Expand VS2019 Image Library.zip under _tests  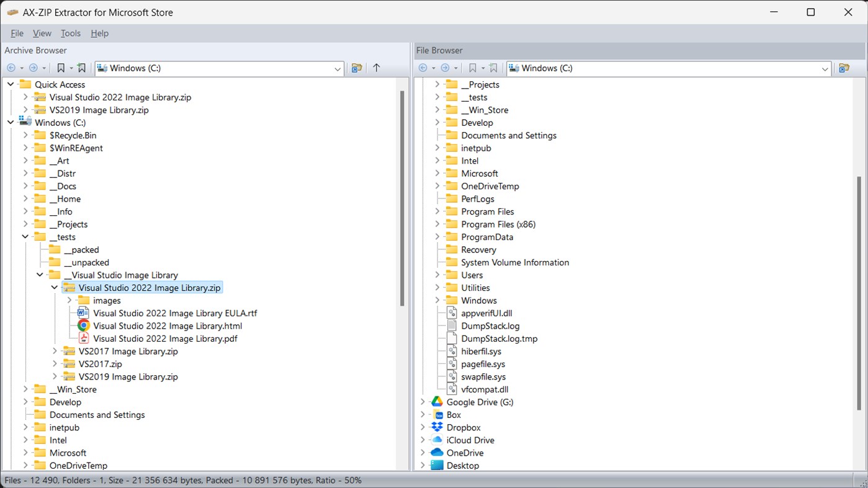[x=55, y=376]
